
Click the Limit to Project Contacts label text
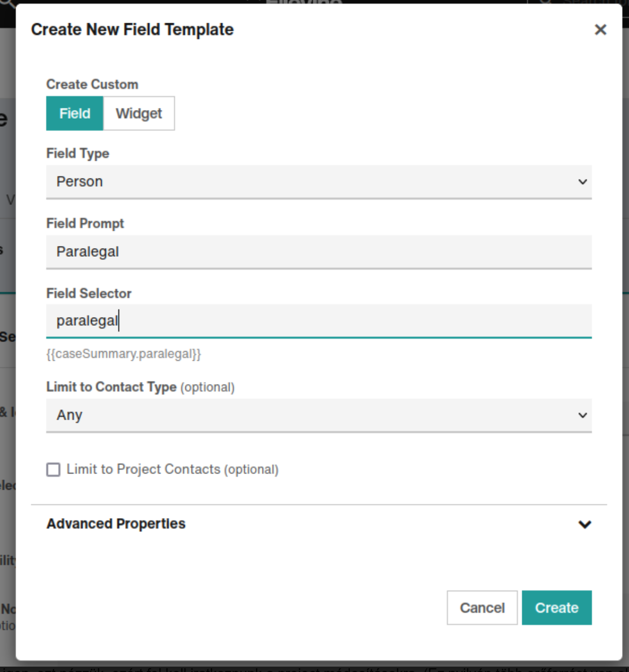coord(172,469)
